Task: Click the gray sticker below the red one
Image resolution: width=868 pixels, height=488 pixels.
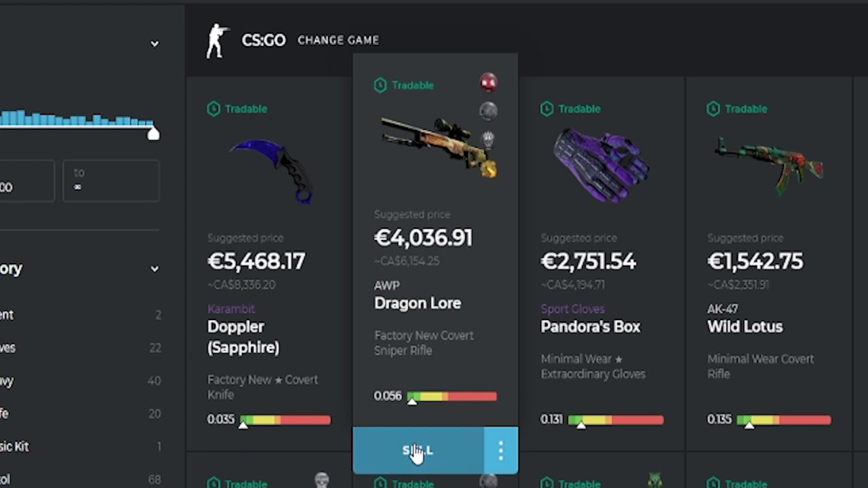Action: click(x=488, y=110)
